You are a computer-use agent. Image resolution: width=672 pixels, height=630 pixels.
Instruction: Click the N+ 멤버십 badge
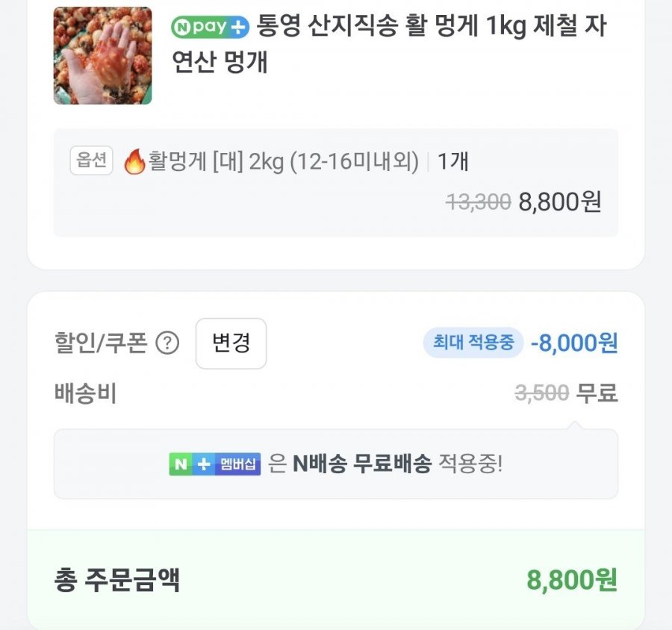click(x=214, y=464)
